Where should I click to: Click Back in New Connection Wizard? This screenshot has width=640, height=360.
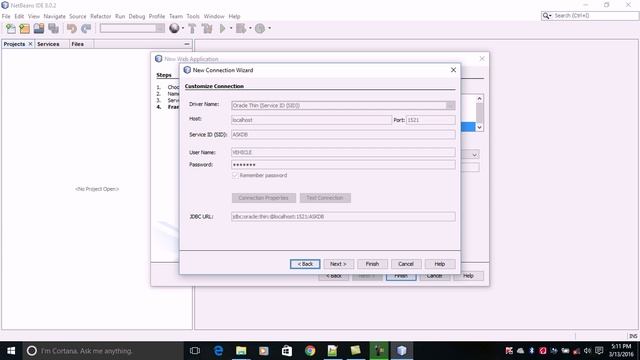305,264
